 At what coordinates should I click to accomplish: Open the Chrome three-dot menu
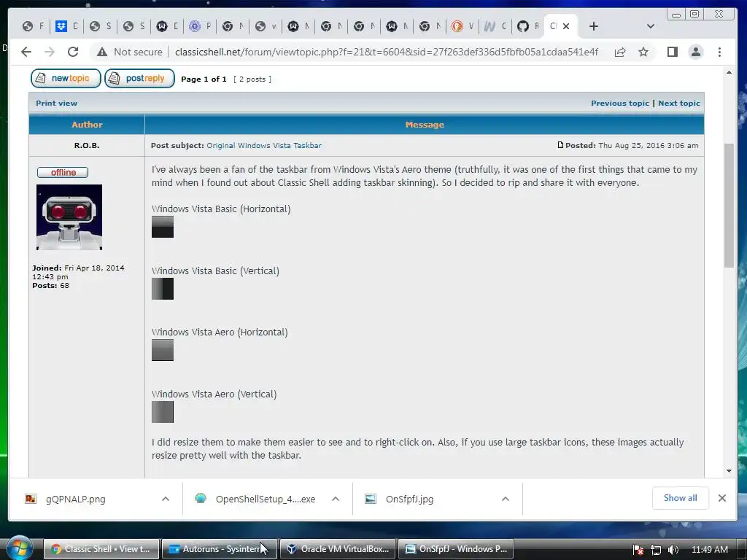tap(719, 52)
